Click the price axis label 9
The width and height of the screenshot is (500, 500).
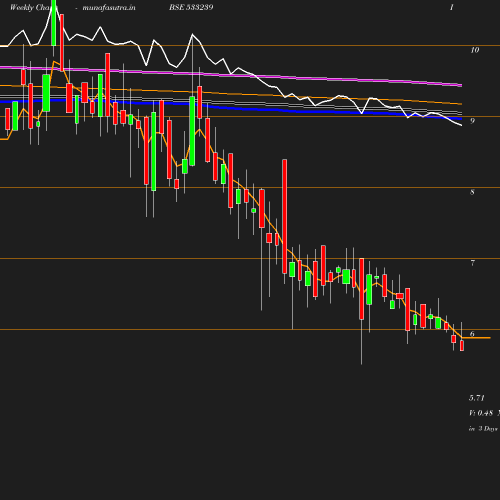coord(472,121)
